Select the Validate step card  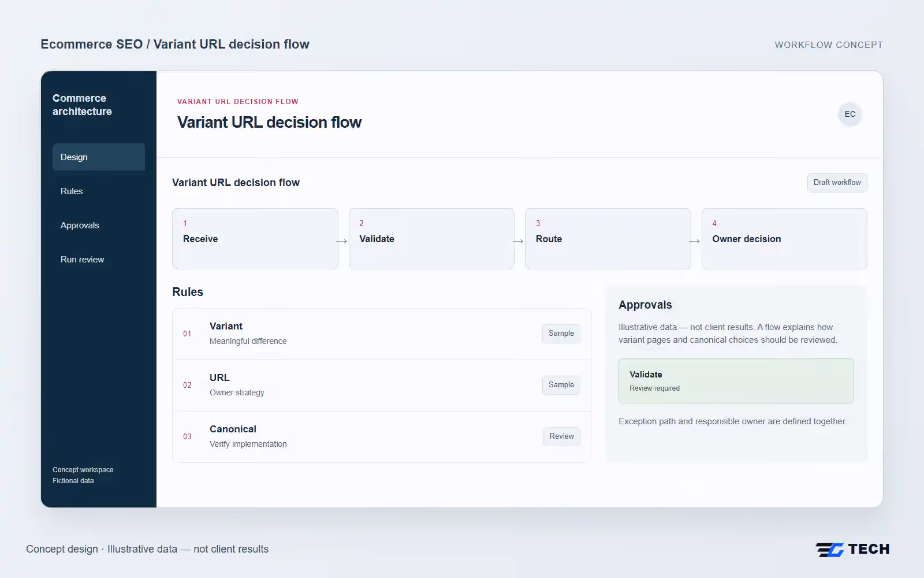tap(431, 239)
